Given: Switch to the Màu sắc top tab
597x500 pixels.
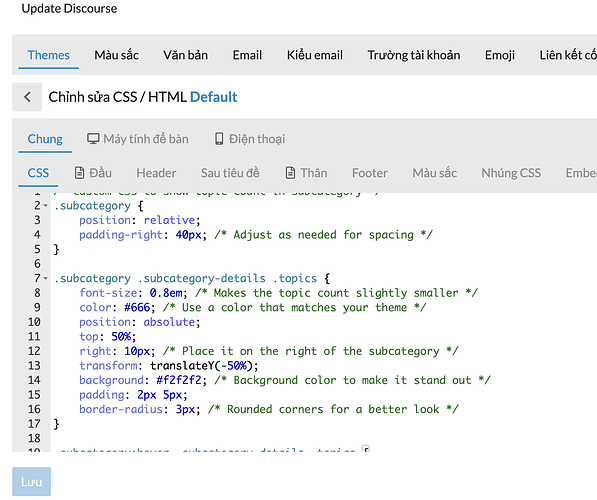Looking at the screenshot, I should 116,55.
